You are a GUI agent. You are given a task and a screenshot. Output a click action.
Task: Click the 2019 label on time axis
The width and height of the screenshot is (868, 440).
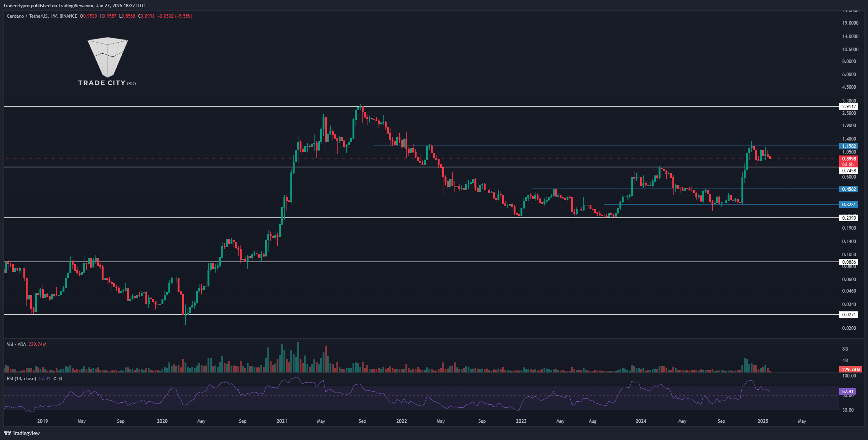43,421
